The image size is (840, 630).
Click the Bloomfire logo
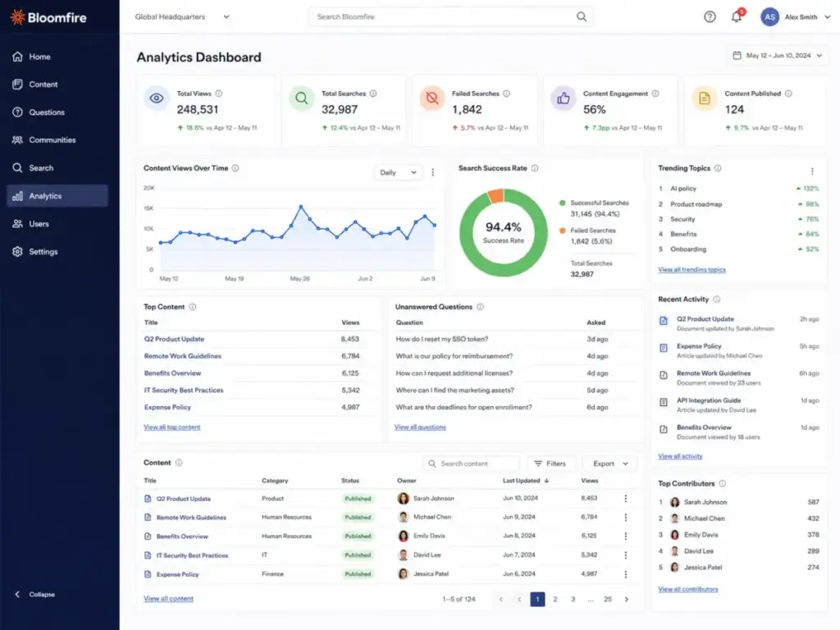coord(48,17)
